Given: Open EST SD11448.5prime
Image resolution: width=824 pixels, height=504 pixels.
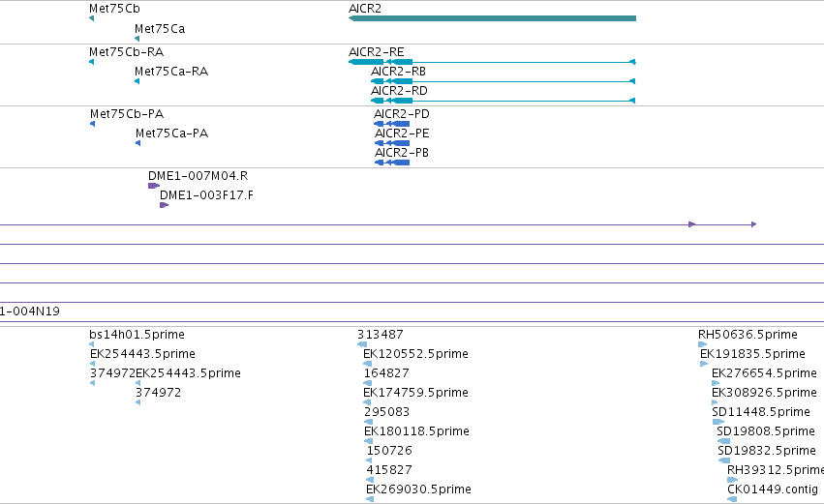Looking at the screenshot, I should click(x=761, y=412).
